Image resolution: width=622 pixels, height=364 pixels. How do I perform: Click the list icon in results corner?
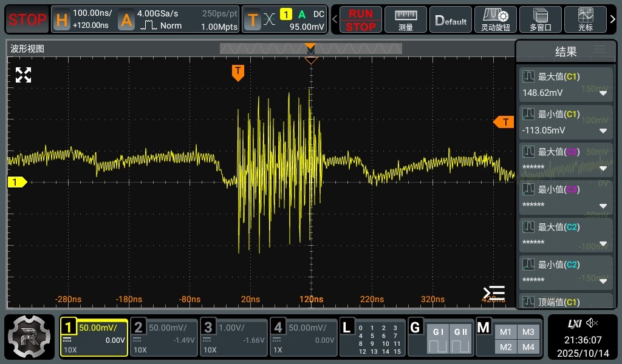494,293
